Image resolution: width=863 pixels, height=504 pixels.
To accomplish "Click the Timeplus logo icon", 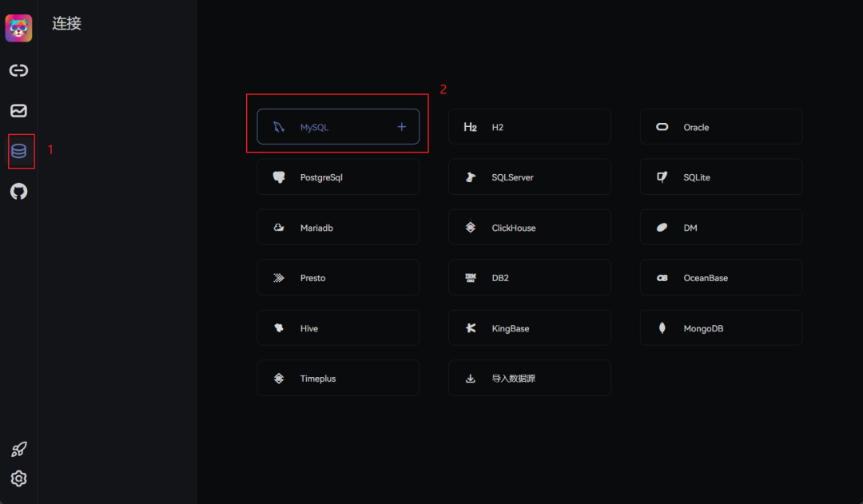I will tap(279, 379).
